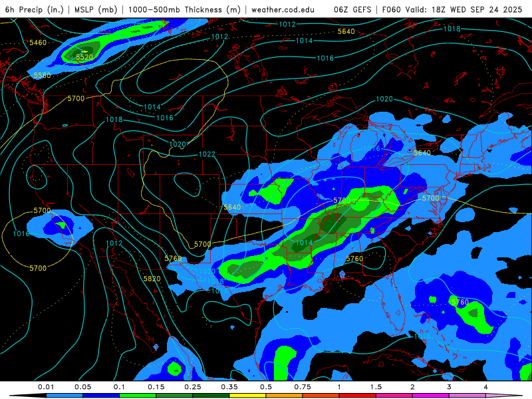Select the dark green 0.25–0.35 legend swatch
Screen dimensions: 532x399
pos(211,396)
